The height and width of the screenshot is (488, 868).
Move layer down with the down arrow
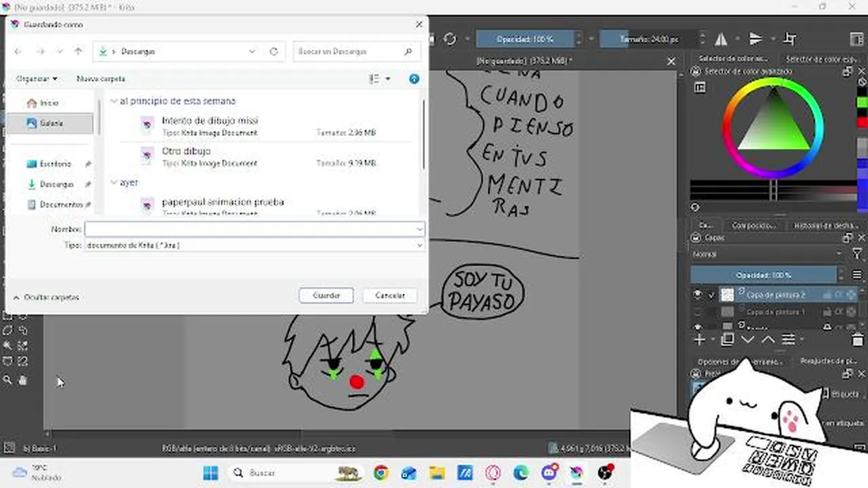click(x=748, y=340)
